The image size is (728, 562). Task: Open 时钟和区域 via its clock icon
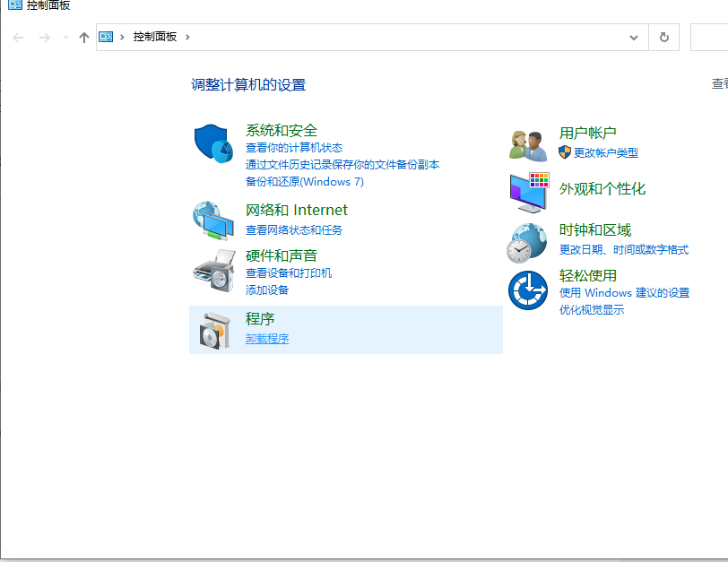pyautogui.click(x=527, y=241)
